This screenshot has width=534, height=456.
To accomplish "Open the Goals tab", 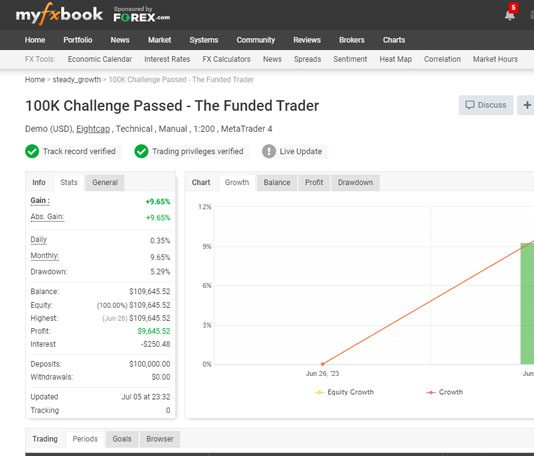I will [122, 439].
